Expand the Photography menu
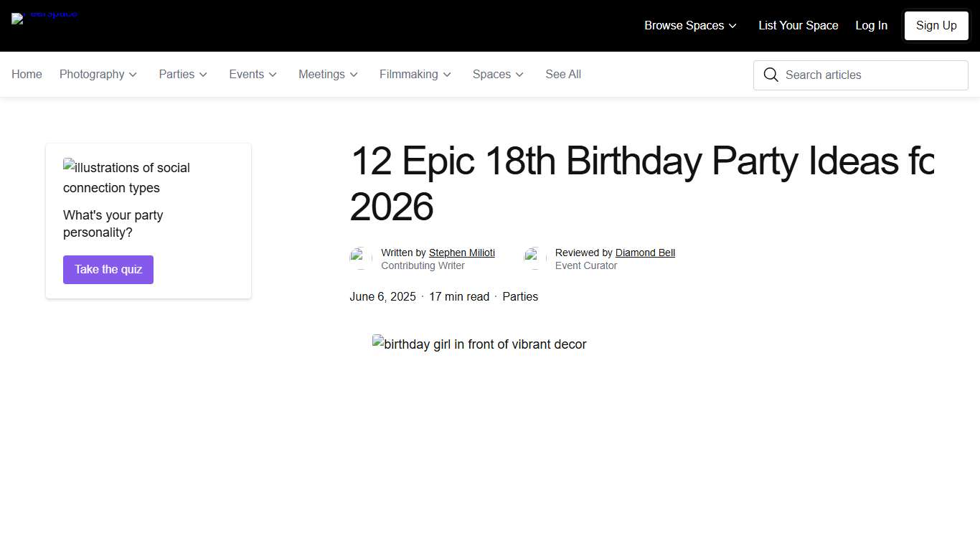Viewport: 980px width, 551px height. [98, 74]
